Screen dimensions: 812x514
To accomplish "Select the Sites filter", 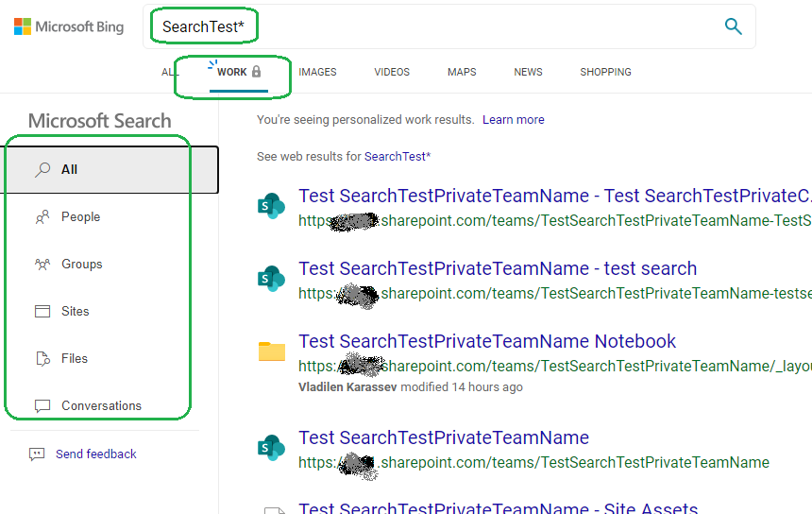I will pos(76,312).
